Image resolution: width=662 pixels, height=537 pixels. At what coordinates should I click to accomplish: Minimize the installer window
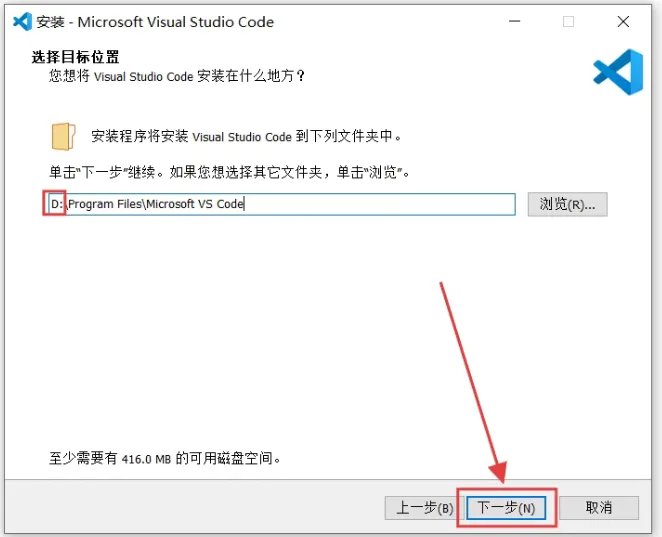(514, 22)
